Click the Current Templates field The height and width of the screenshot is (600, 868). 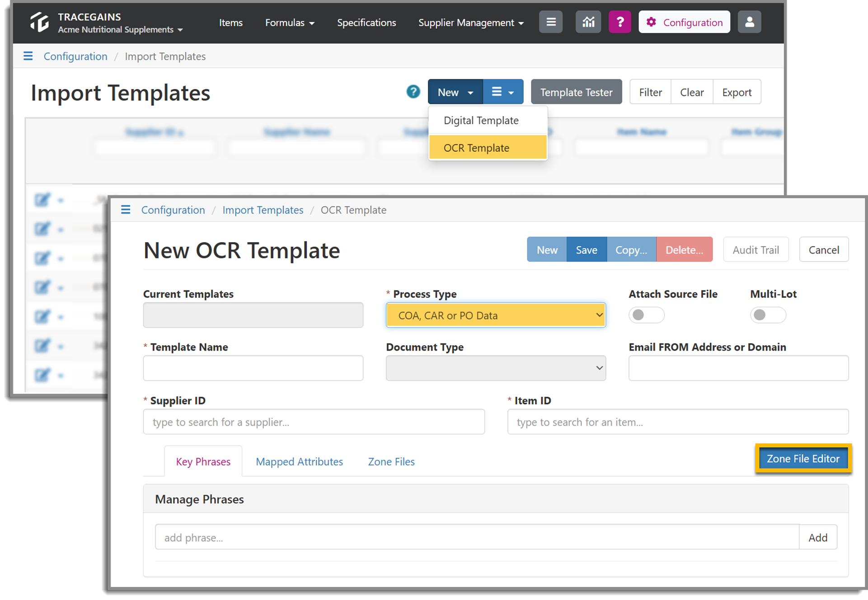click(253, 315)
